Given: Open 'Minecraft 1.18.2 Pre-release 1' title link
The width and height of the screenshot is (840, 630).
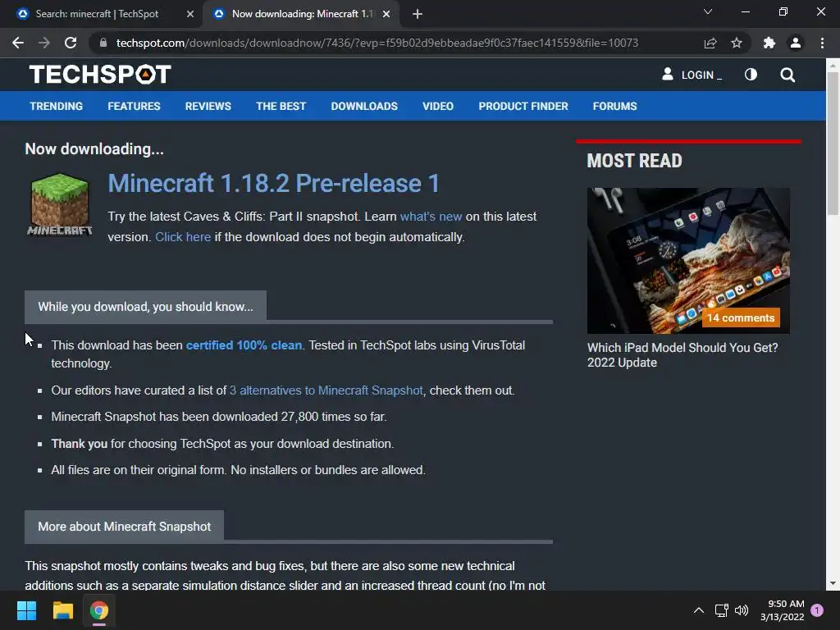Looking at the screenshot, I should coord(273,183).
